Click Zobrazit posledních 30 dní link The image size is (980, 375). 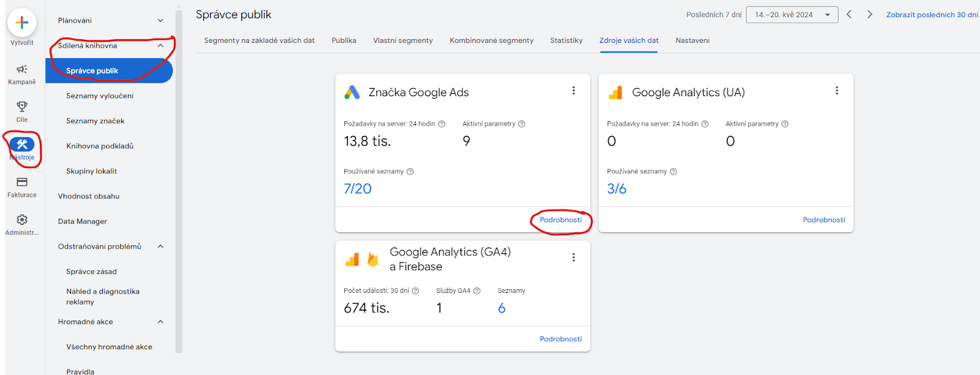point(932,15)
